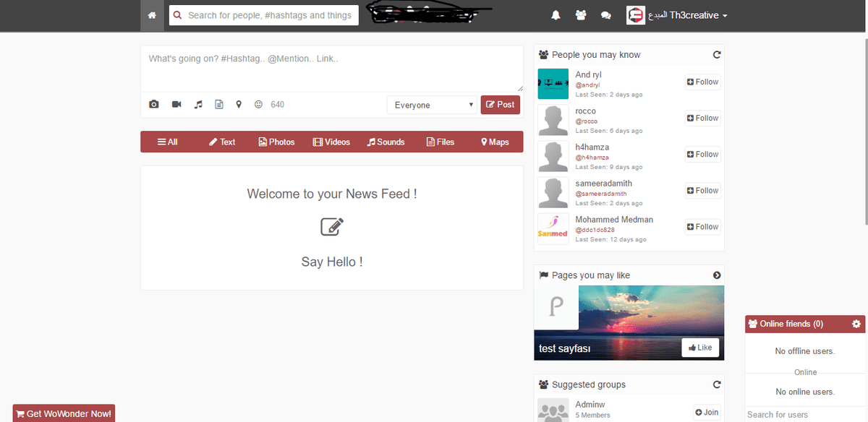Open the emoticons smiley icon

pos(259,105)
